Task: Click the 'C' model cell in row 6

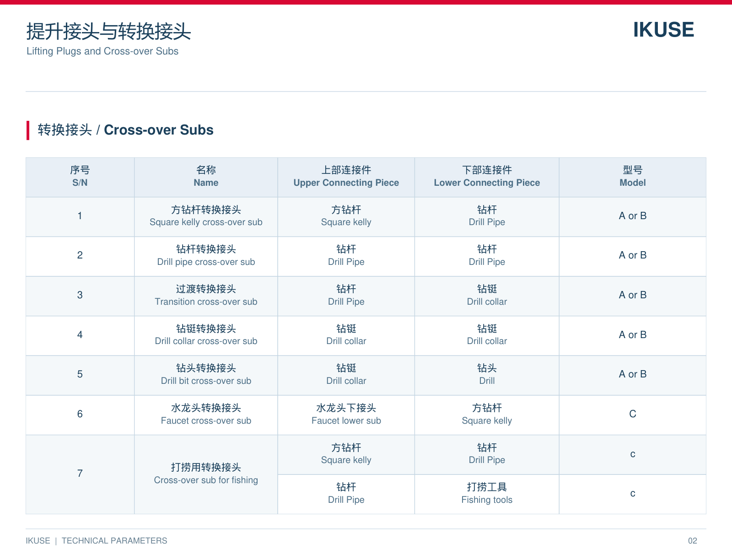Action: [633, 414]
